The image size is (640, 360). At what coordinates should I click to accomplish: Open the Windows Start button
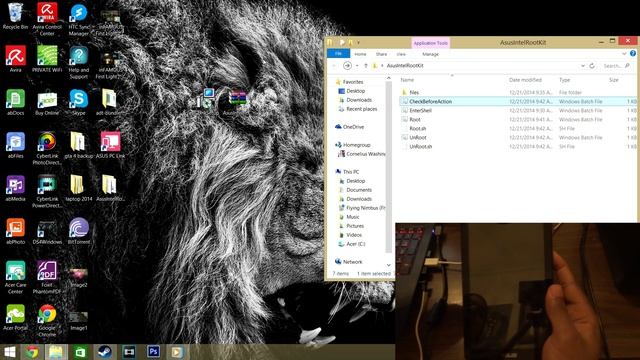tap(9, 352)
